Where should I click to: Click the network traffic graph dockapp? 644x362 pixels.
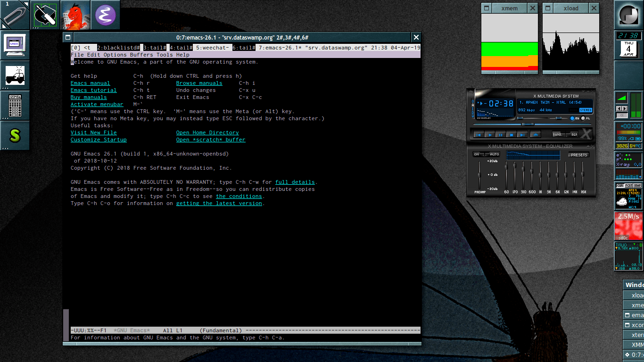(629, 256)
